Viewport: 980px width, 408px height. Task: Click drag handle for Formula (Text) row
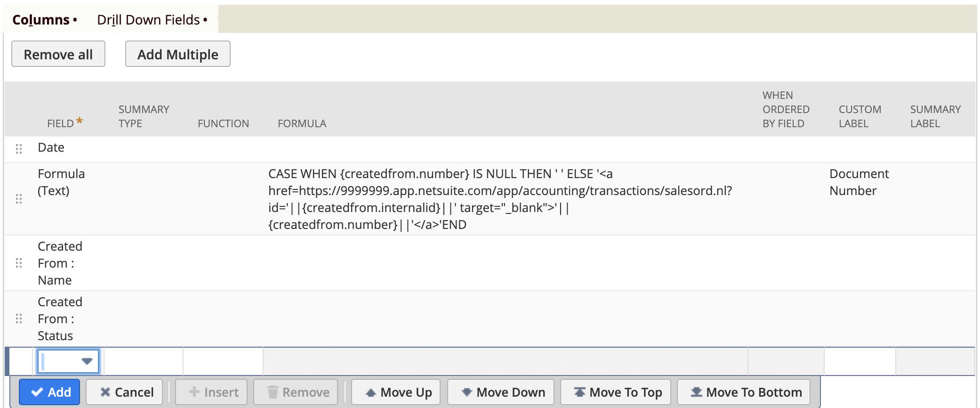[19, 199]
